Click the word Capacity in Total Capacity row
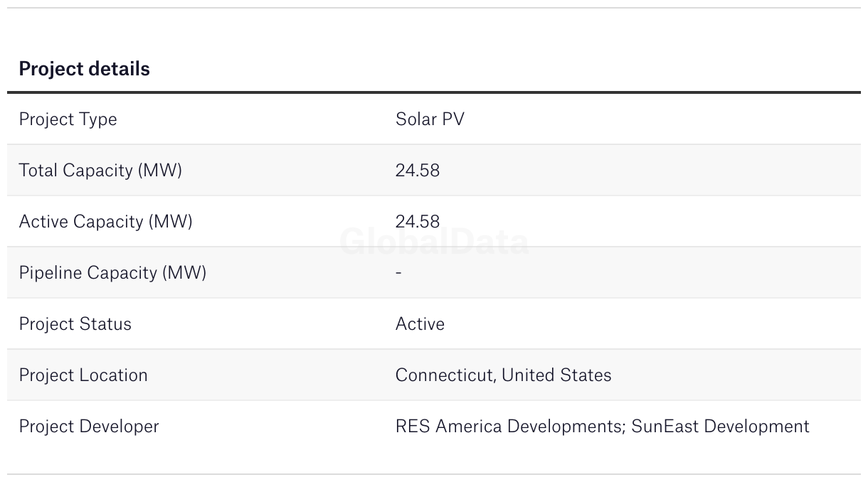Image resolution: width=868 pixels, height=482 pixels. [x=97, y=171]
